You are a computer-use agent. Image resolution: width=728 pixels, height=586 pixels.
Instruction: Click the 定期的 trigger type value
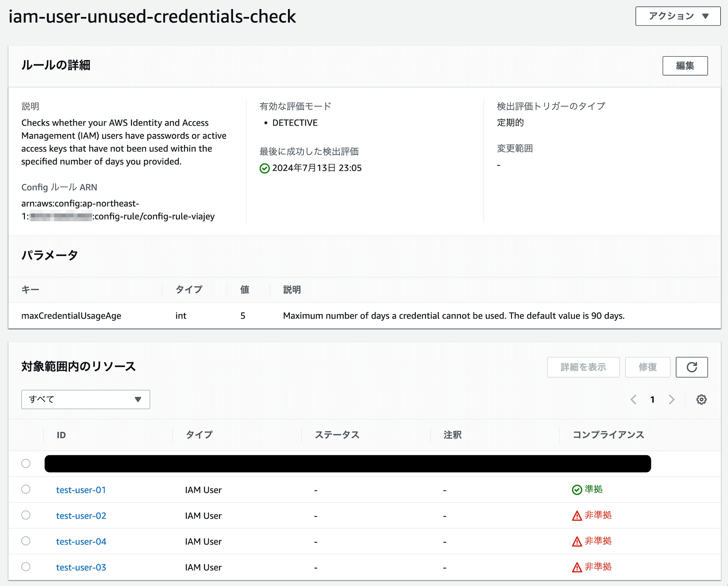pyautogui.click(x=510, y=122)
